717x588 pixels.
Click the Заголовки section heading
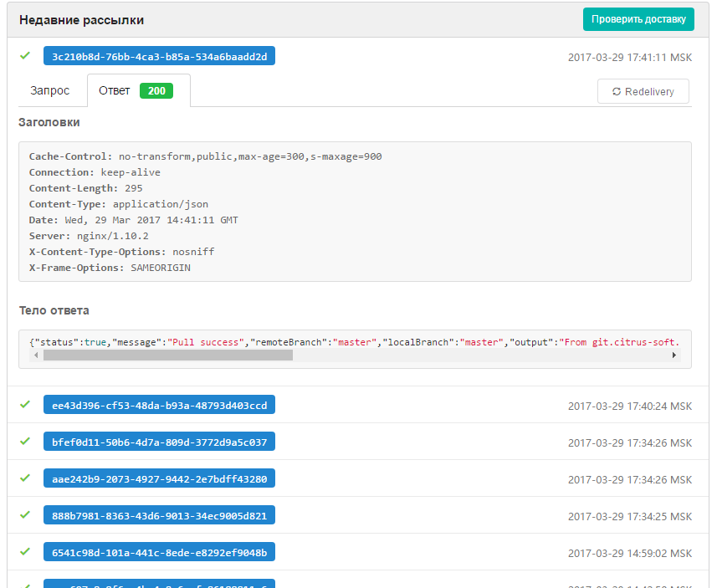click(x=49, y=123)
